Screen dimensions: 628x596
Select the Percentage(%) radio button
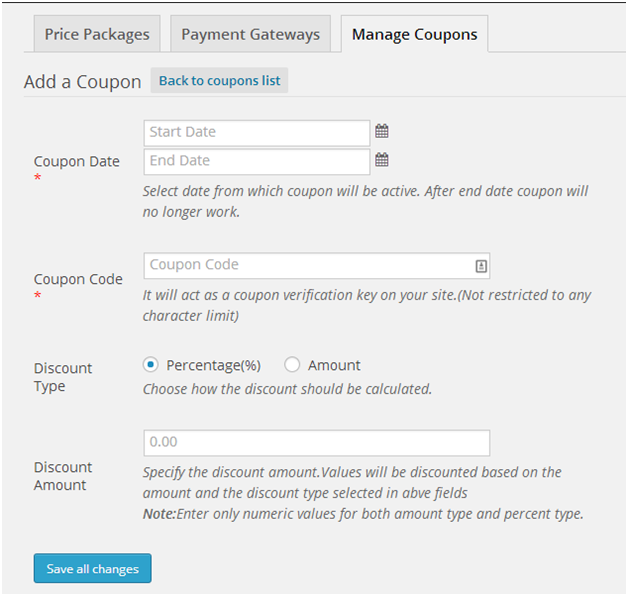[152, 365]
